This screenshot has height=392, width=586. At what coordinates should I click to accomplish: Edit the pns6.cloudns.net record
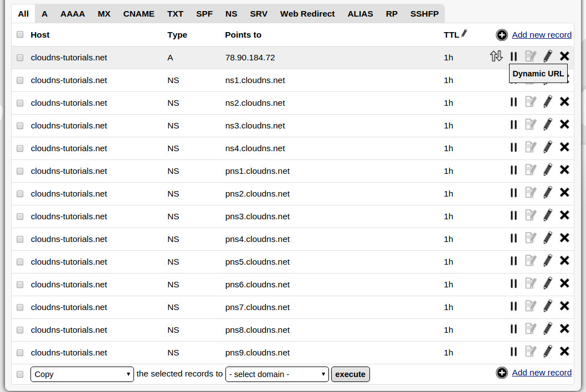point(548,283)
